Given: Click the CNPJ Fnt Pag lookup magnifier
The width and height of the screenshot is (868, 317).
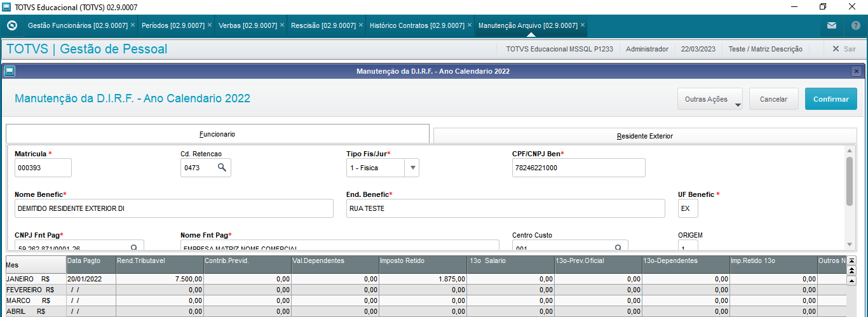Looking at the screenshot, I should pos(134,248).
